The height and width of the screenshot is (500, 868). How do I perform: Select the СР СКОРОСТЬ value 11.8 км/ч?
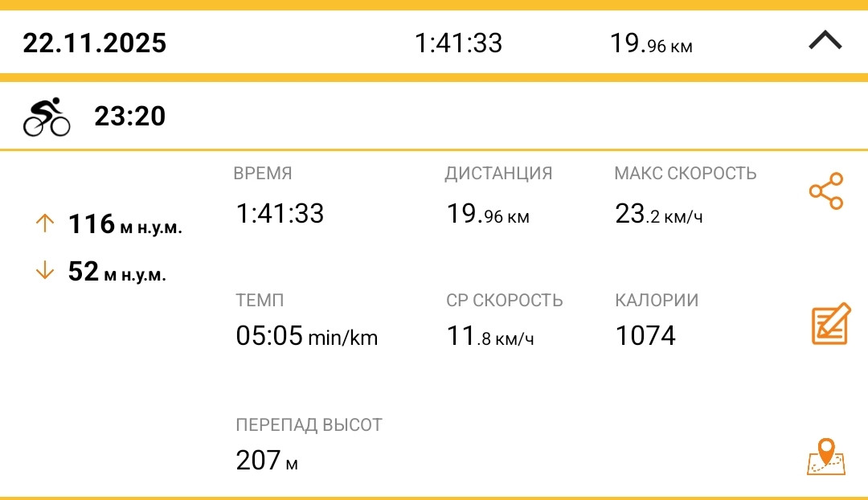click(490, 335)
